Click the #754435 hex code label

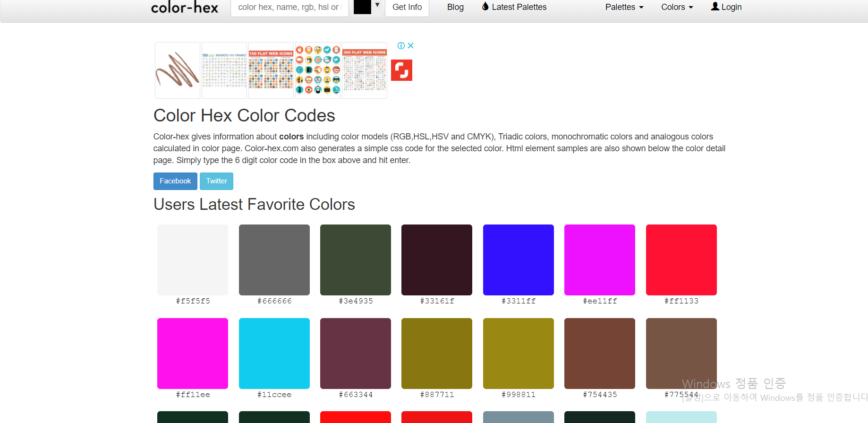pyautogui.click(x=600, y=395)
